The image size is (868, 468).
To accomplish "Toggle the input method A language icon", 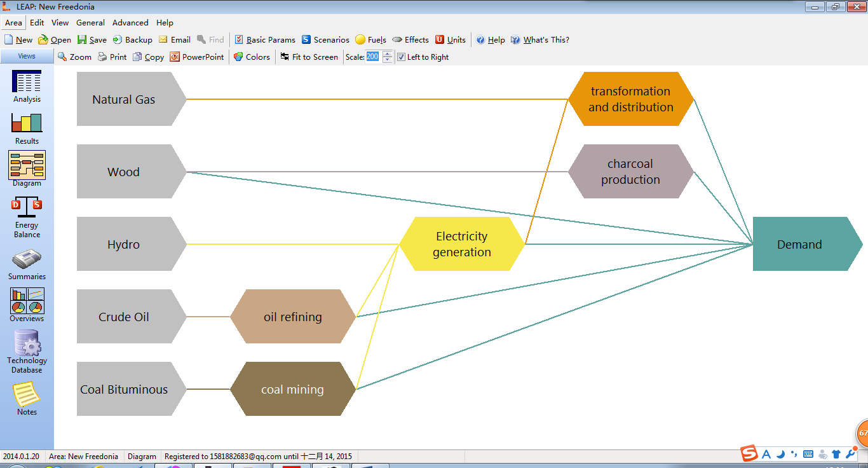I will tap(766, 454).
